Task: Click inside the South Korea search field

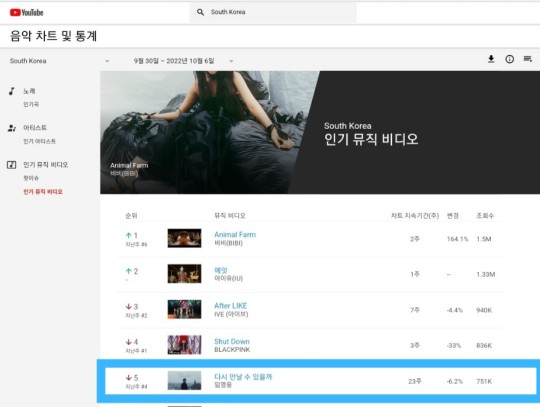Action: click(273, 12)
